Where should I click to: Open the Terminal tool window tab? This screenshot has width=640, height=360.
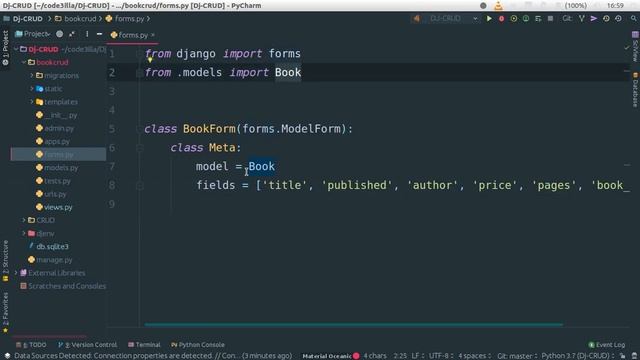click(144, 345)
